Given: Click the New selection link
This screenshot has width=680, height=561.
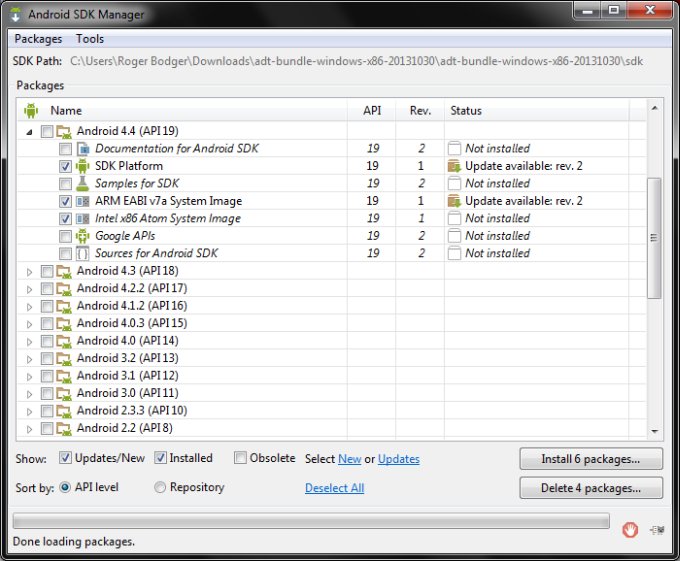Looking at the screenshot, I should (x=350, y=459).
